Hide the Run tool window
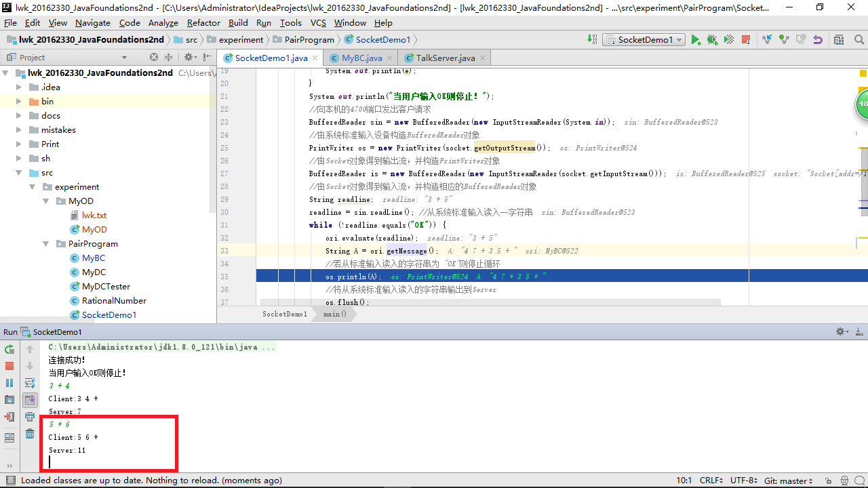This screenshot has width=868, height=488. [859, 332]
